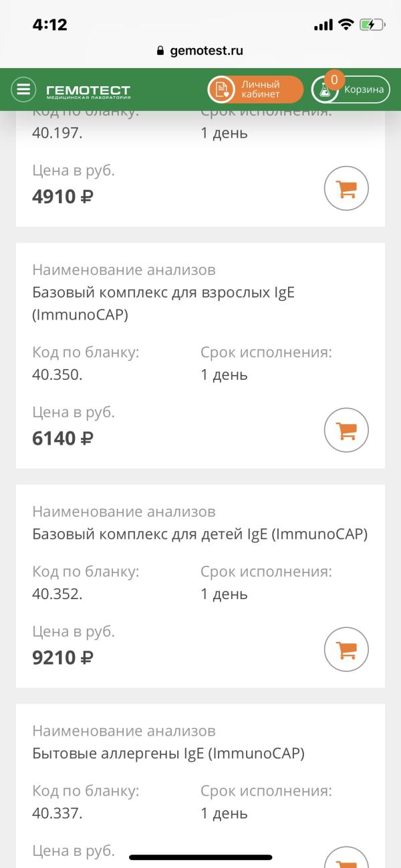The width and height of the screenshot is (401, 868).
Task: Open Базовый комплекс для детей IgE title
Action: coord(199,534)
